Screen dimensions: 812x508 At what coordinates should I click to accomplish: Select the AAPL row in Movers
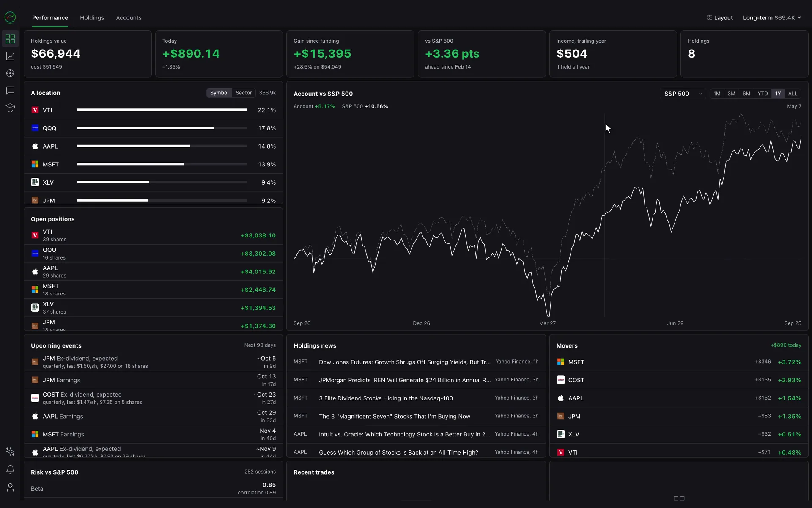679,398
